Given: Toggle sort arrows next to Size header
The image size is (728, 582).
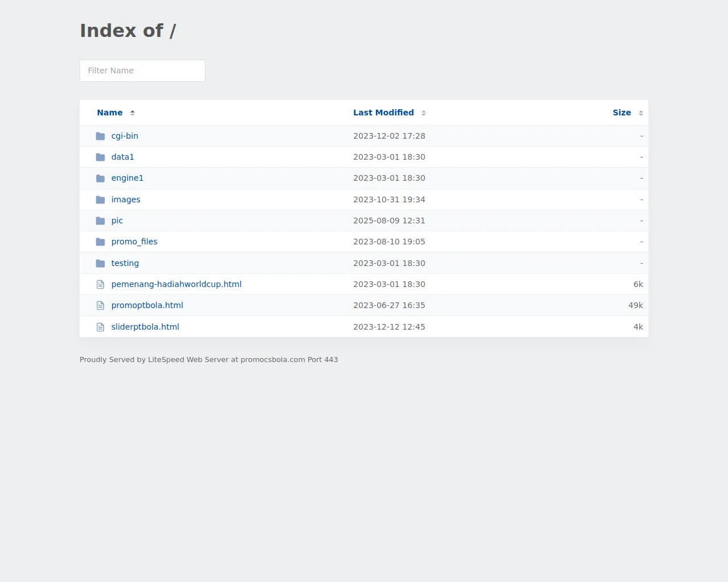Looking at the screenshot, I should [641, 113].
